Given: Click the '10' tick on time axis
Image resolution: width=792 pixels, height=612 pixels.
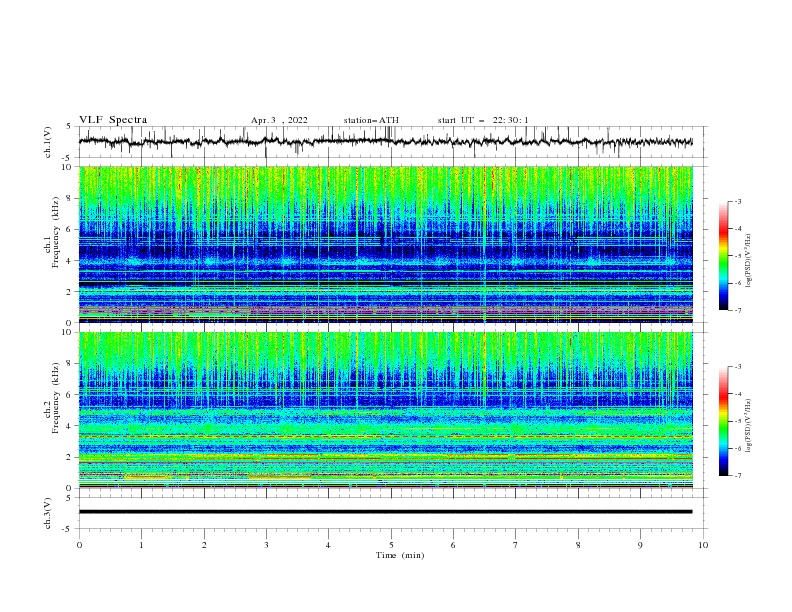Looking at the screenshot, I should 703,545.
